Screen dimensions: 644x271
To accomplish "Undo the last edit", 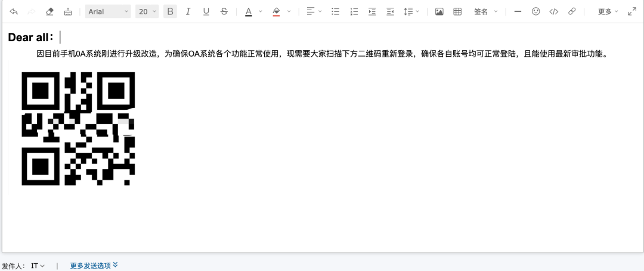I will point(14,11).
